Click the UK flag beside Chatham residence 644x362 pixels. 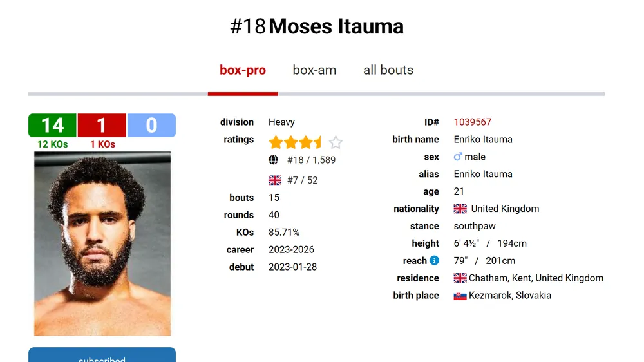click(460, 278)
